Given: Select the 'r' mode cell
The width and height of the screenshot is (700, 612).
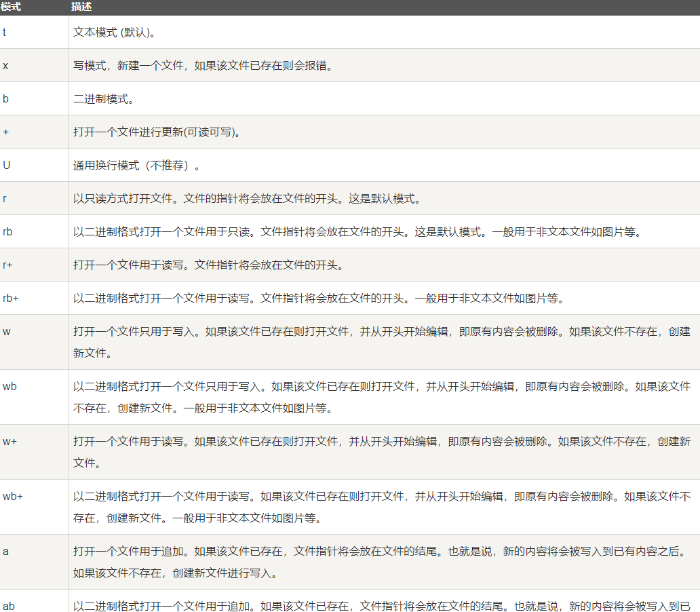Looking at the screenshot, I should coord(34,198).
